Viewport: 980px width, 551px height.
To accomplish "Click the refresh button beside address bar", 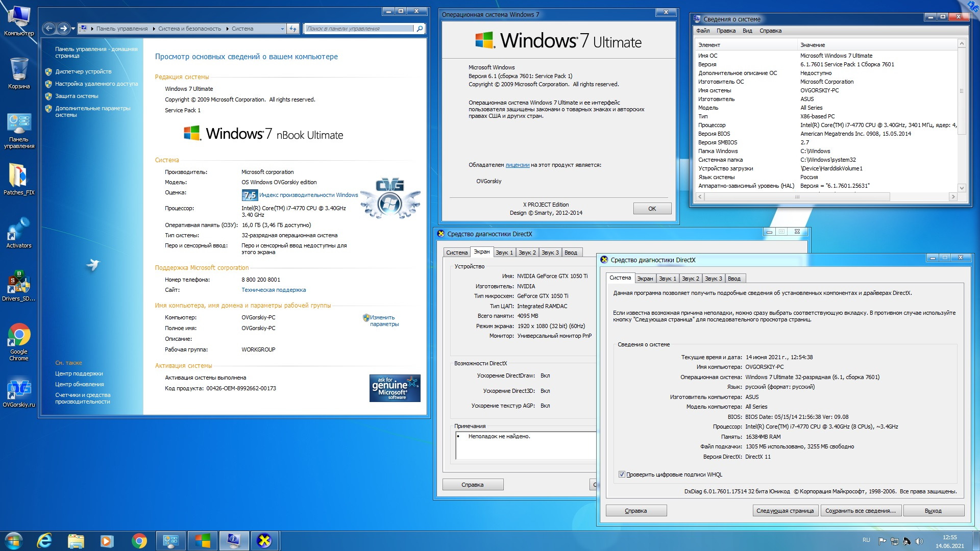I will 293,29.
